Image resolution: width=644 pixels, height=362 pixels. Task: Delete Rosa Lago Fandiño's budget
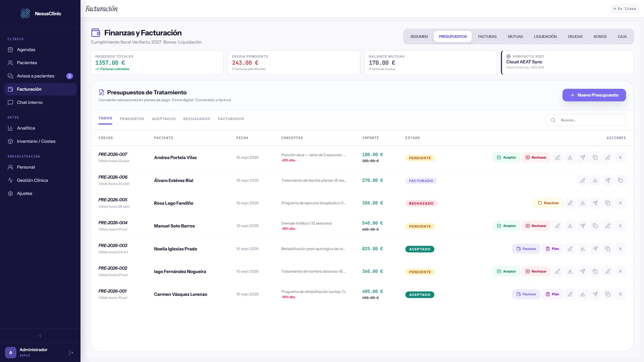tap(620, 203)
